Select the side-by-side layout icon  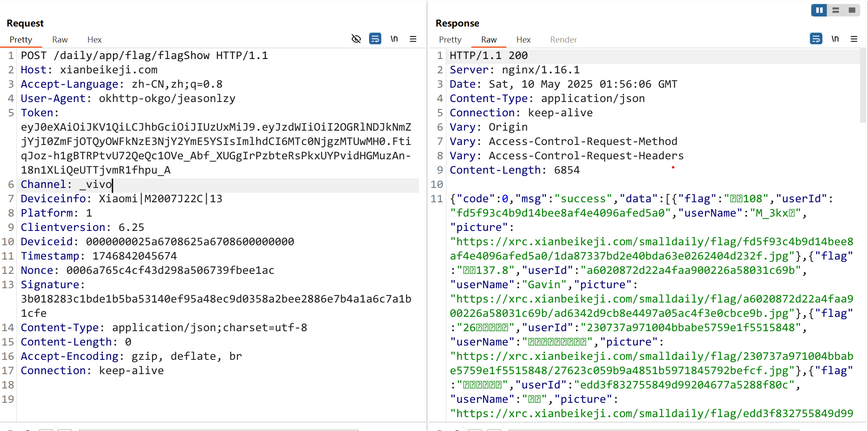(x=819, y=10)
